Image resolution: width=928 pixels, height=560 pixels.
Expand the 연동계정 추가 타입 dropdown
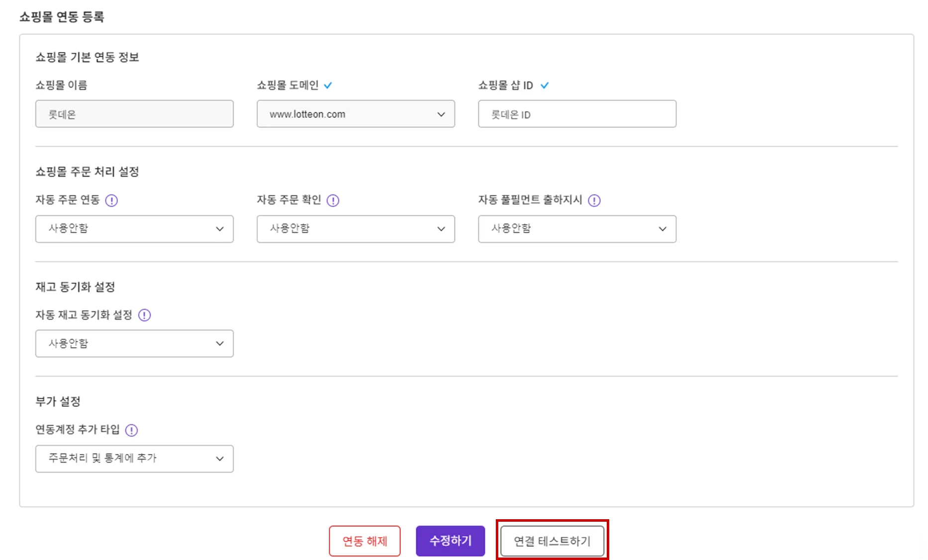pos(134,459)
